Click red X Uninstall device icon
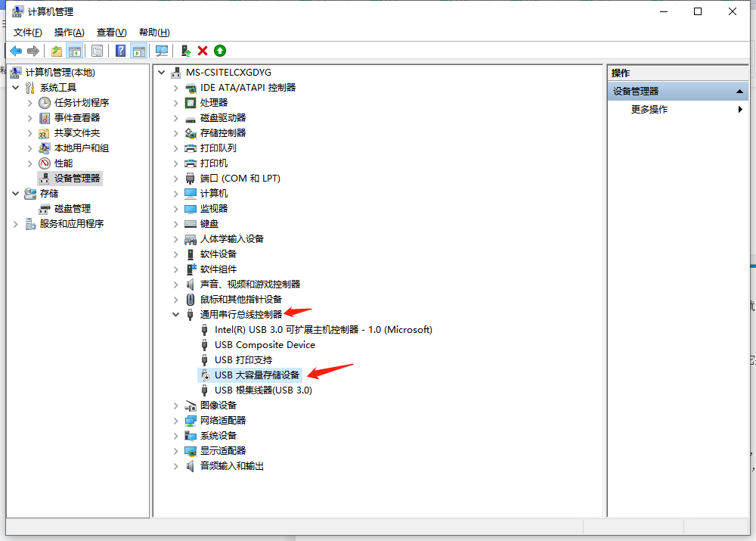The height and width of the screenshot is (541, 756). point(203,51)
